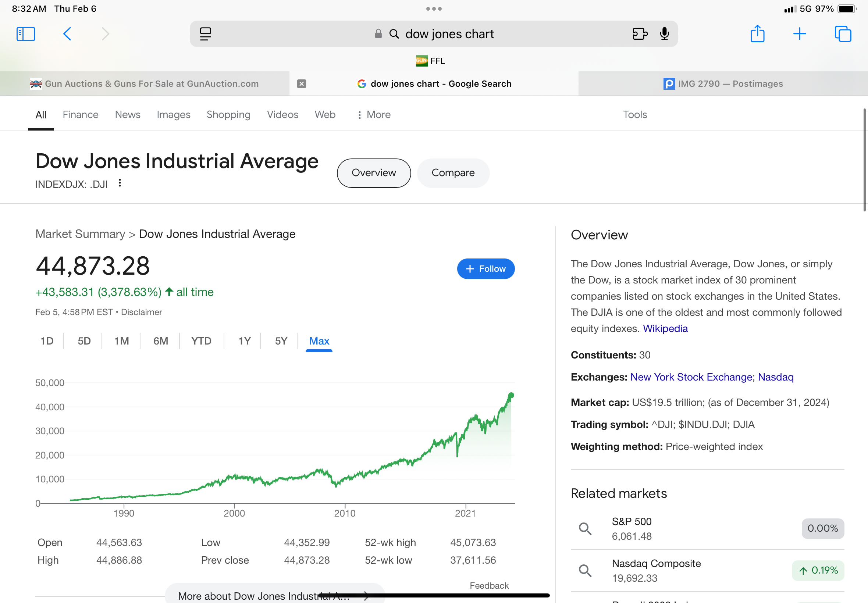Tap the forward navigation arrow

[106, 34]
